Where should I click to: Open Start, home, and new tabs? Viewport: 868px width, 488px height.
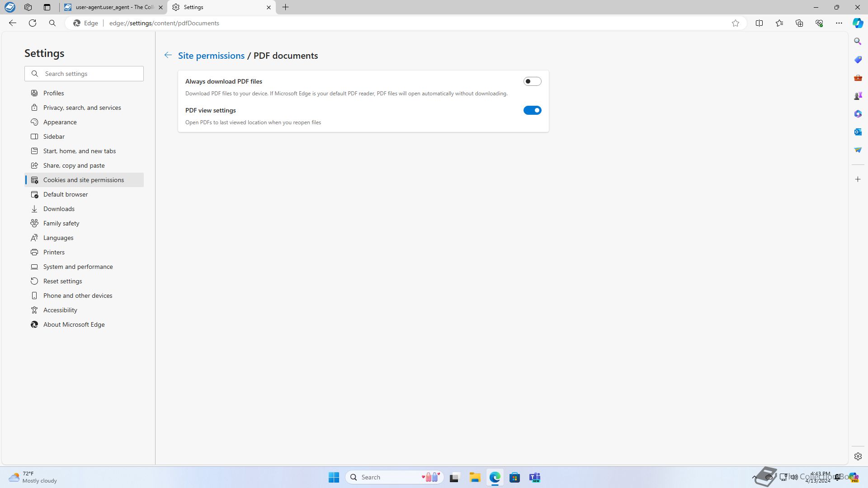point(84,151)
